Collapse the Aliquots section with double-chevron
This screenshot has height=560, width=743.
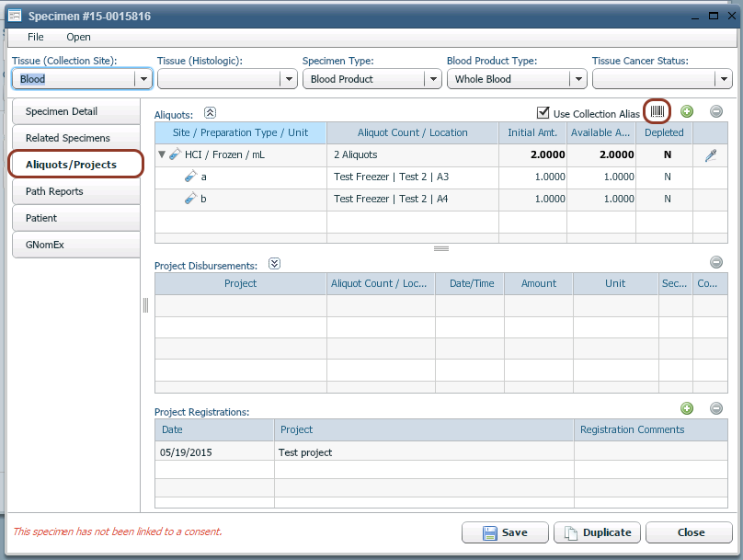click(210, 113)
